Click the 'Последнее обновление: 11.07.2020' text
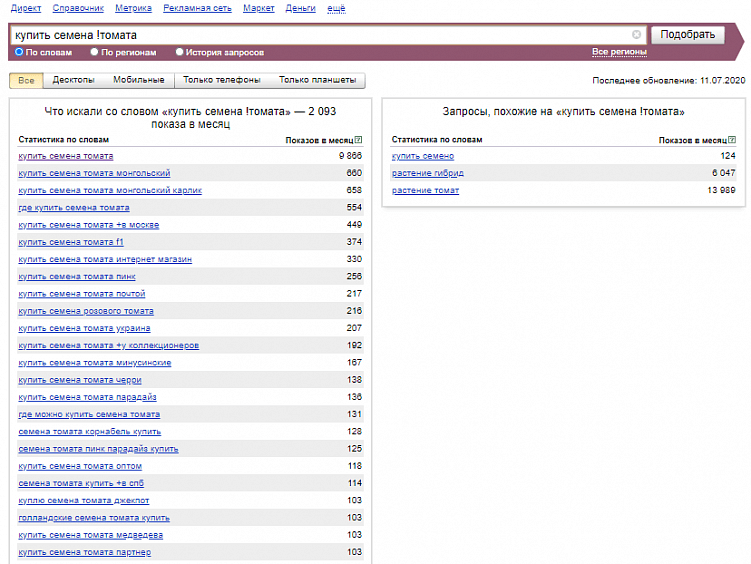751x564 pixels. (669, 80)
